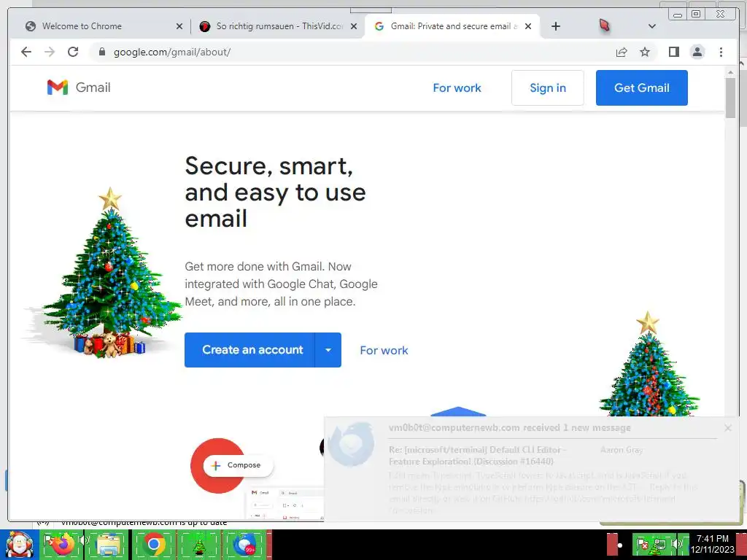Click the padlock site info icon

point(101,52)
